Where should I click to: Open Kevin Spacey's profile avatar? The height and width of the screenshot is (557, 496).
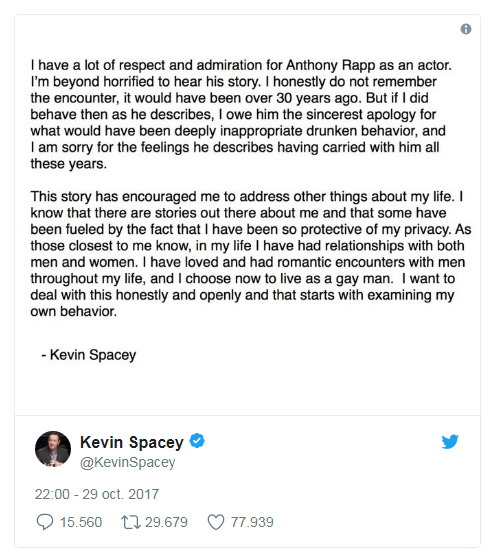53,449
